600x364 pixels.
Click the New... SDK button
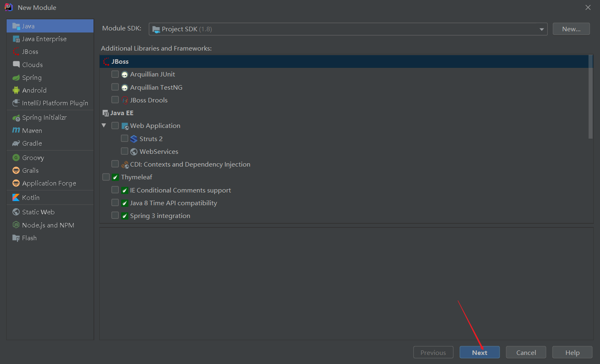(571, 29)
